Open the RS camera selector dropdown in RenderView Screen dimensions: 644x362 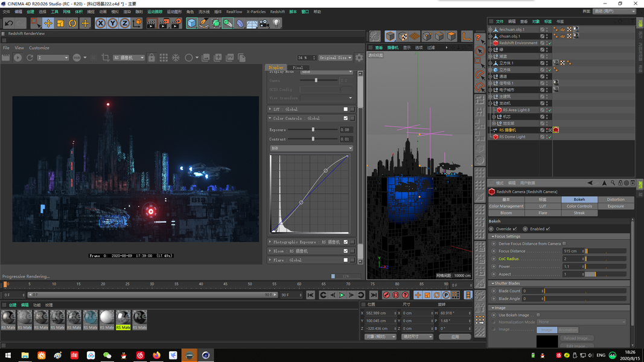(129, 58)
